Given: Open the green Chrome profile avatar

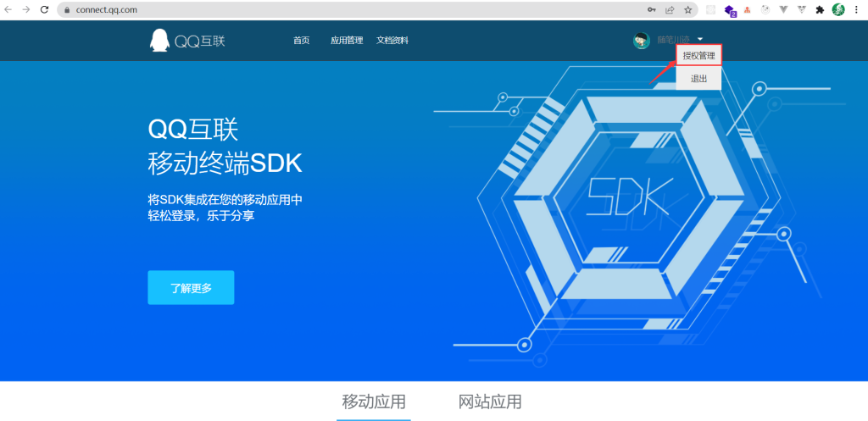Looking at the screenshot, I should (838, 9).
